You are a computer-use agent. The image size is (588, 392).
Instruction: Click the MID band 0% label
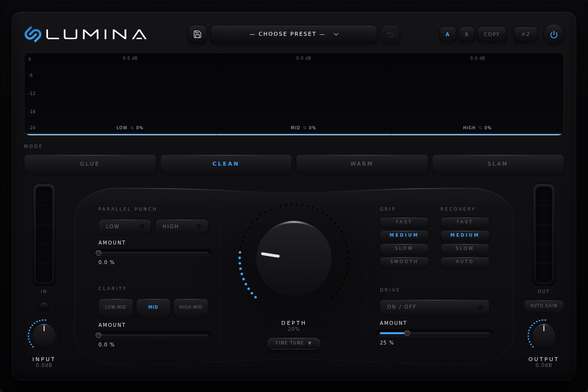coord(313,128)
